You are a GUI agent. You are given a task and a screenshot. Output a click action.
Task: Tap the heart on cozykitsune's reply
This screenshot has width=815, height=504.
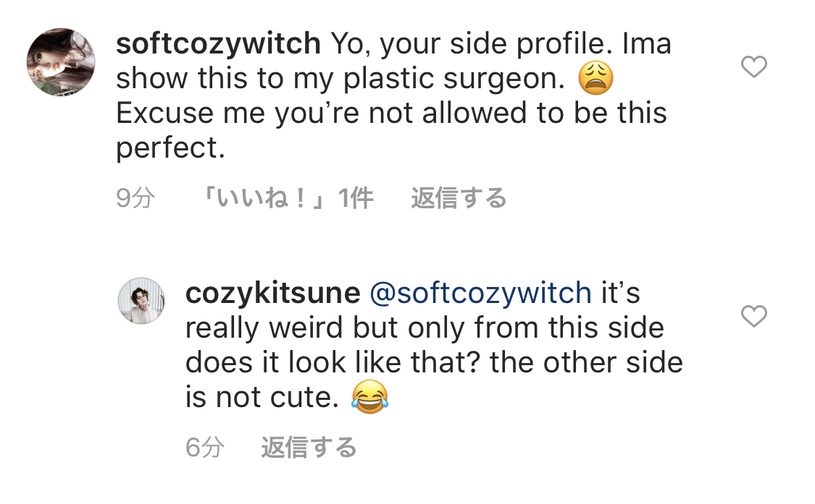point(753,317)
